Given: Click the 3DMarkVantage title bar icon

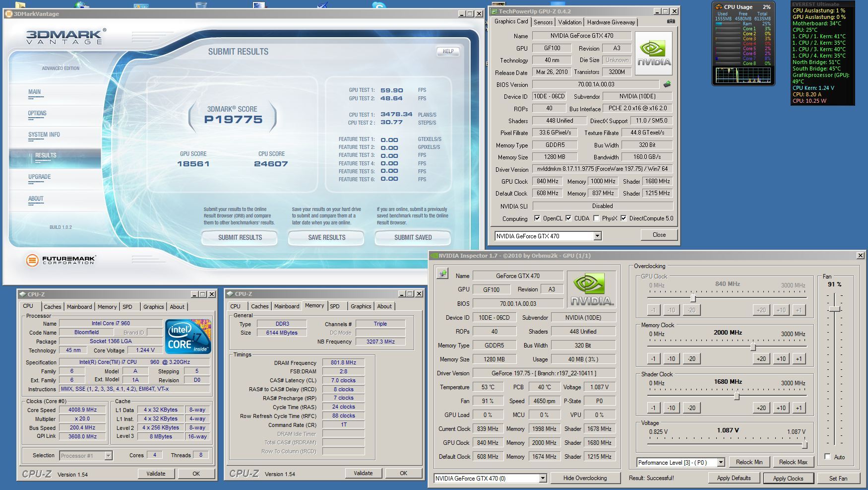Looking at the screenshot, I should (x=9, y=14).
